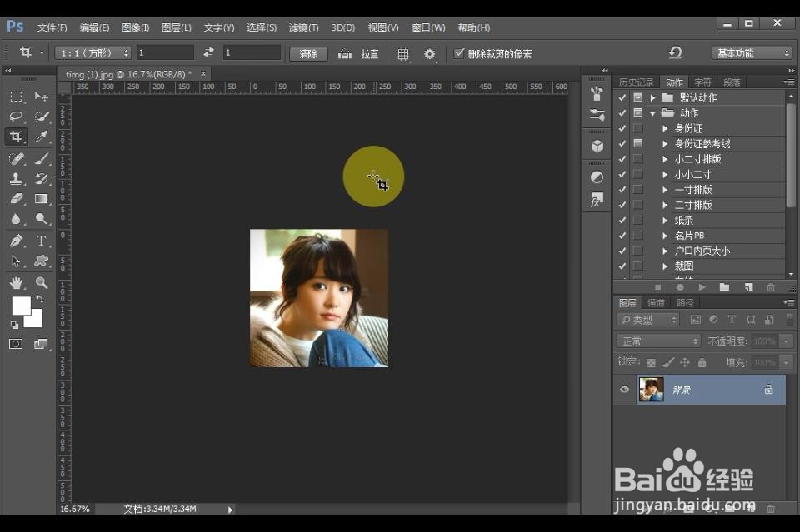Select the Blur tool
Screen dimensions: 800x532
coord(17,219)
